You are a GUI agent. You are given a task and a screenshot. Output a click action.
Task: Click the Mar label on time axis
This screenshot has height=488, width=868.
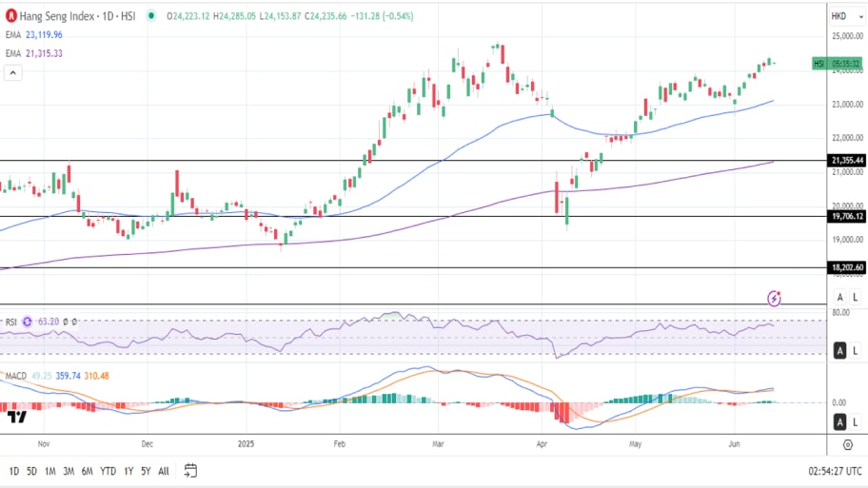438,443
